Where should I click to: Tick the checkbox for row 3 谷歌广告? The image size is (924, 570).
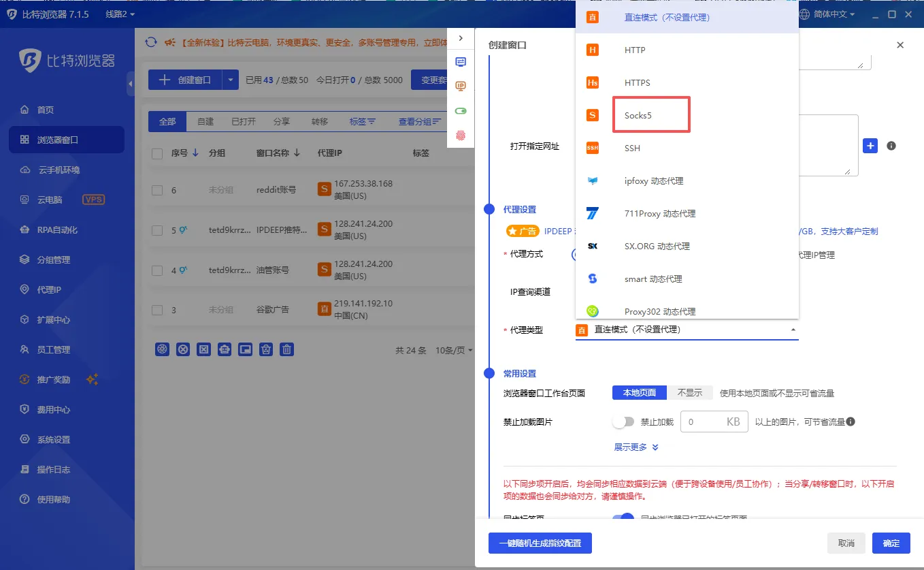coord(157,310)
